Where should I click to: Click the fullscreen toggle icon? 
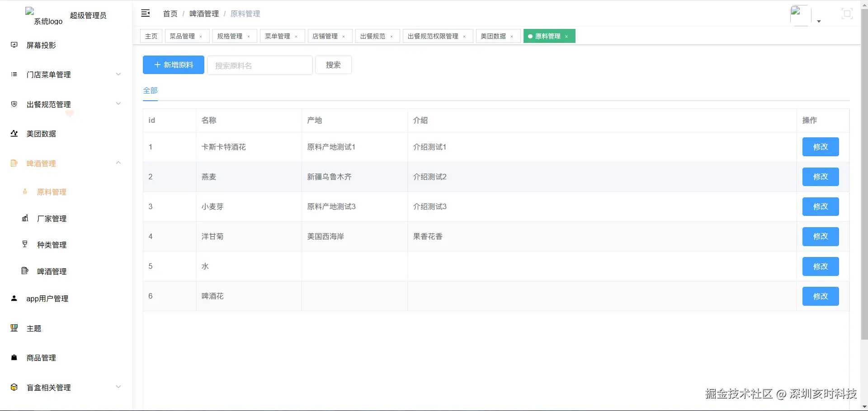click(847, 14)
